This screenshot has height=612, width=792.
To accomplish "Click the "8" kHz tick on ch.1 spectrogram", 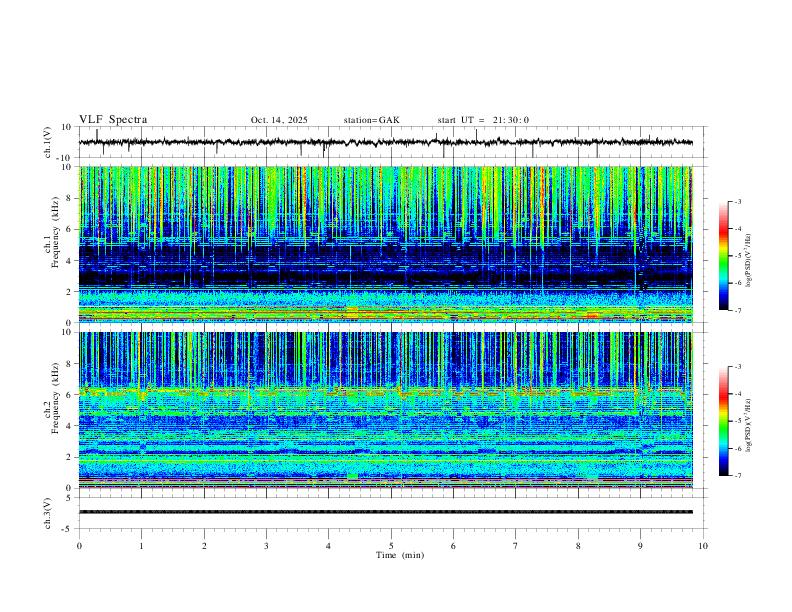I will 69,198.
